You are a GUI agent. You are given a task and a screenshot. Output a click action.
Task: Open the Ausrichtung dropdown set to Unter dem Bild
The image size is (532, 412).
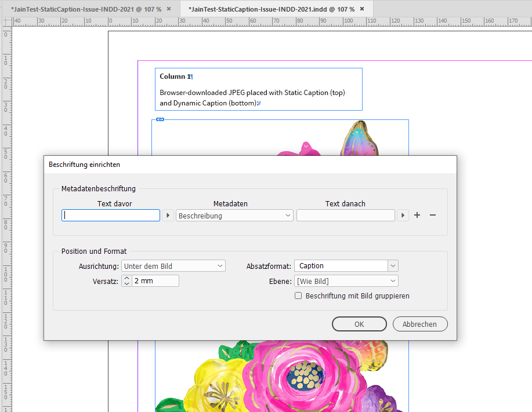click(173, 265)
